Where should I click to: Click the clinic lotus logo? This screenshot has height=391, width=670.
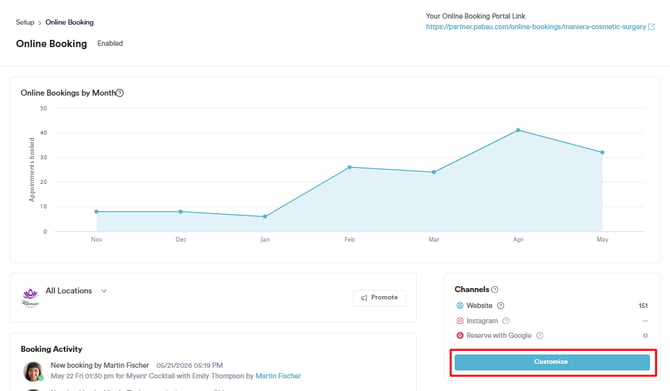30,297
